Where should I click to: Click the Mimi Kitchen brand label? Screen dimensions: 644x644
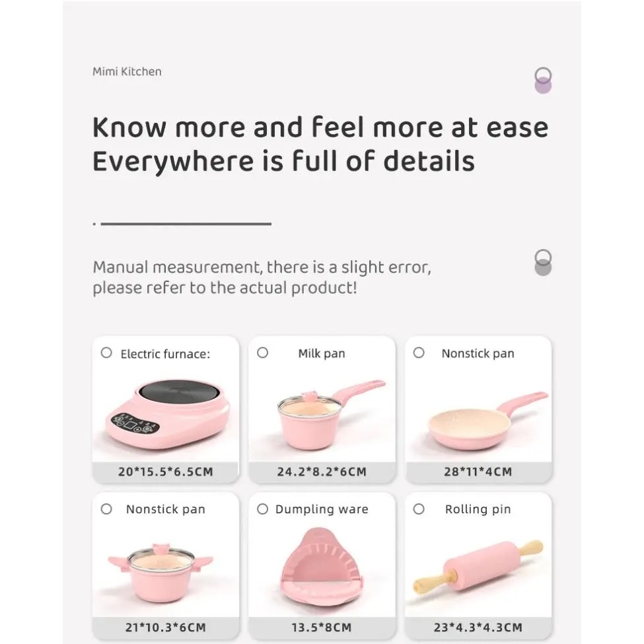pos(127,71)
